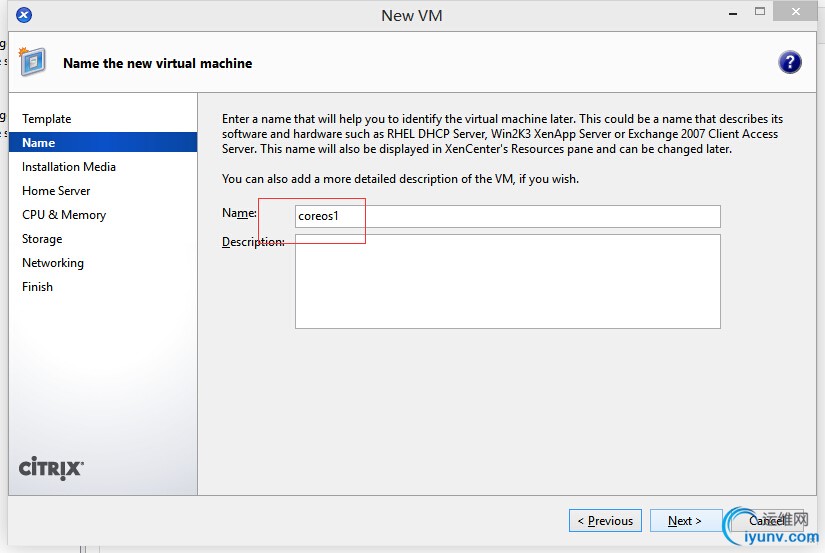This screenshot has width=825, height=553.
Task: Jump to the Home Server step
Action: tap(56, 191)
